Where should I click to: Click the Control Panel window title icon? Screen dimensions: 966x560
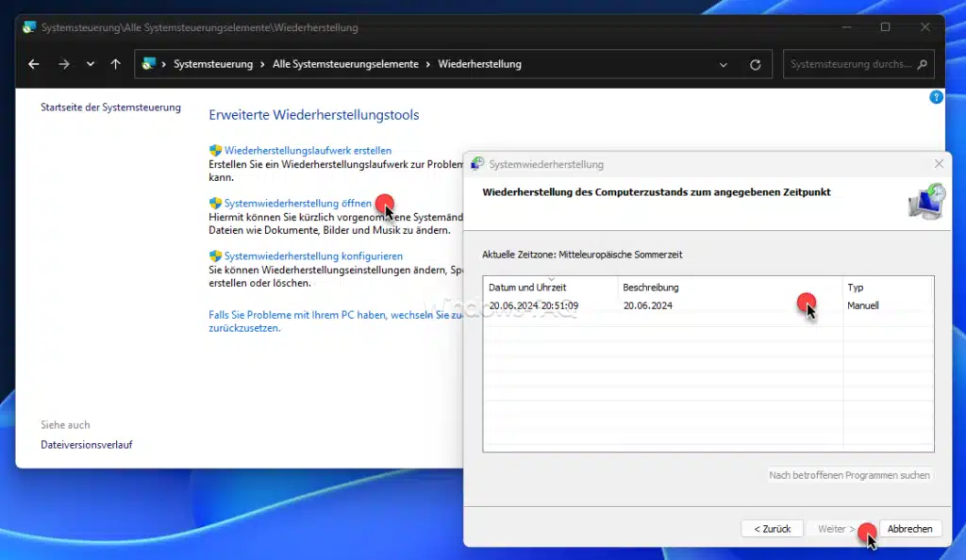(29, 27)
